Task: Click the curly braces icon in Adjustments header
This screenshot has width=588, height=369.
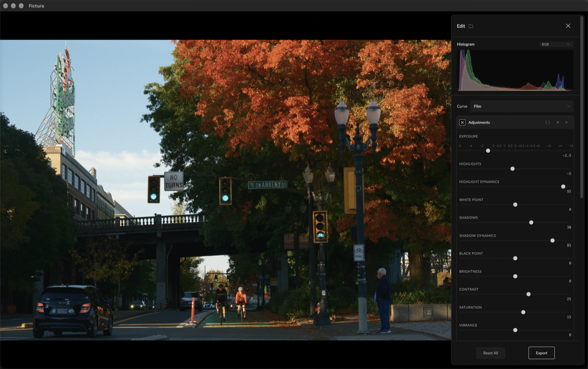Action: [548, 122]
